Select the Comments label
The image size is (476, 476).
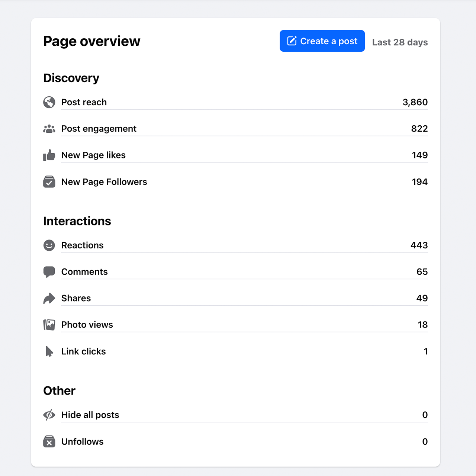[x=84, y=272]
